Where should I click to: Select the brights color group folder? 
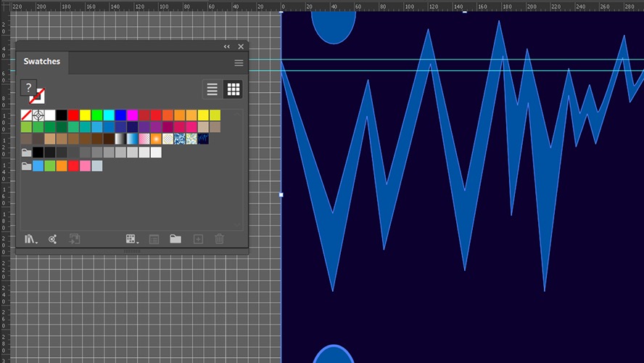tap(27, 166)
